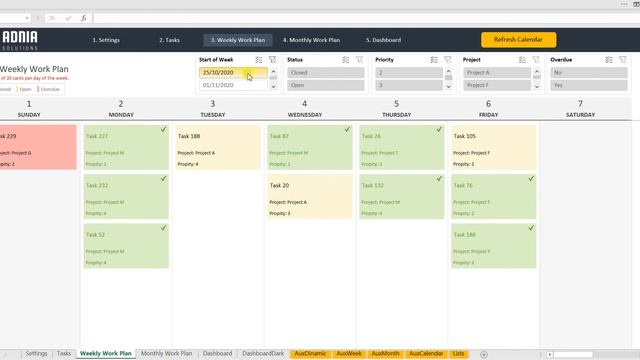Screen dimensions: 640x360
Task: Clear the Overdue slicer filter
Action: [x=623, y=60]
